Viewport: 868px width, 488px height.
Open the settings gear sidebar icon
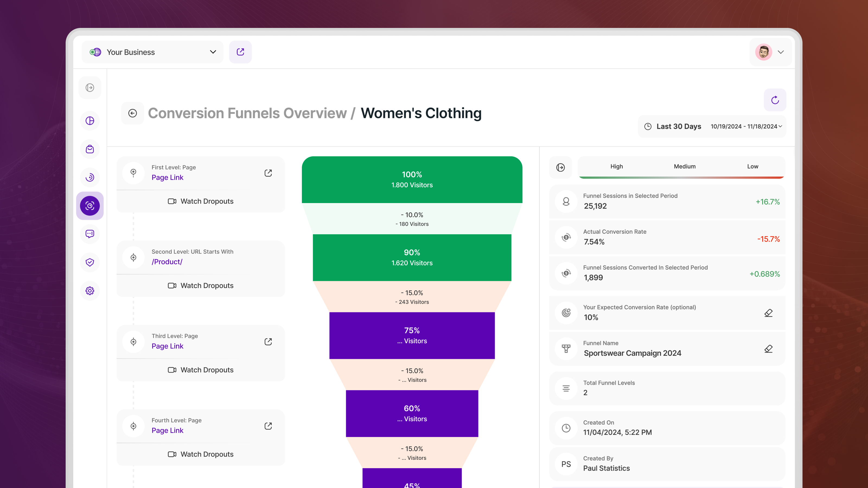90,290
